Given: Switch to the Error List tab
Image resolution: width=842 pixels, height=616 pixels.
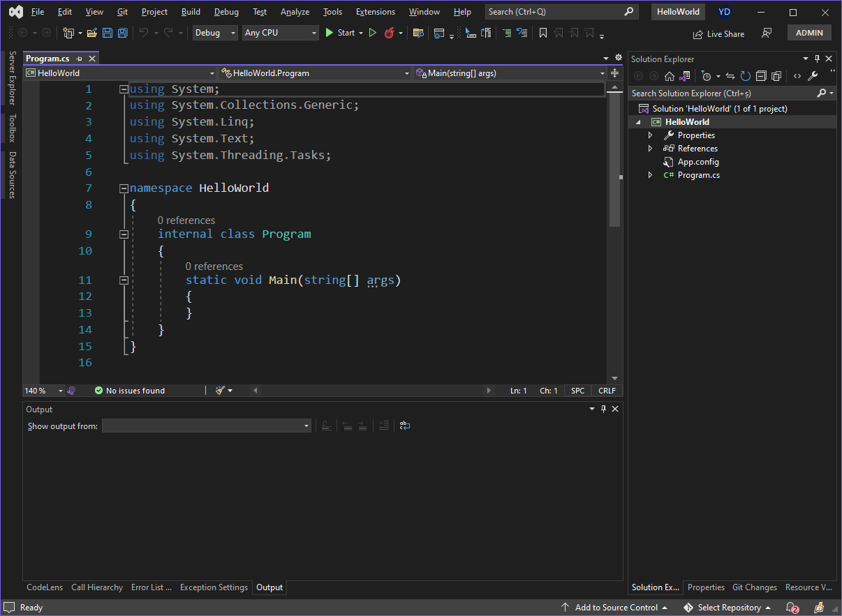Looking at the screenshot, I should 151,587.
